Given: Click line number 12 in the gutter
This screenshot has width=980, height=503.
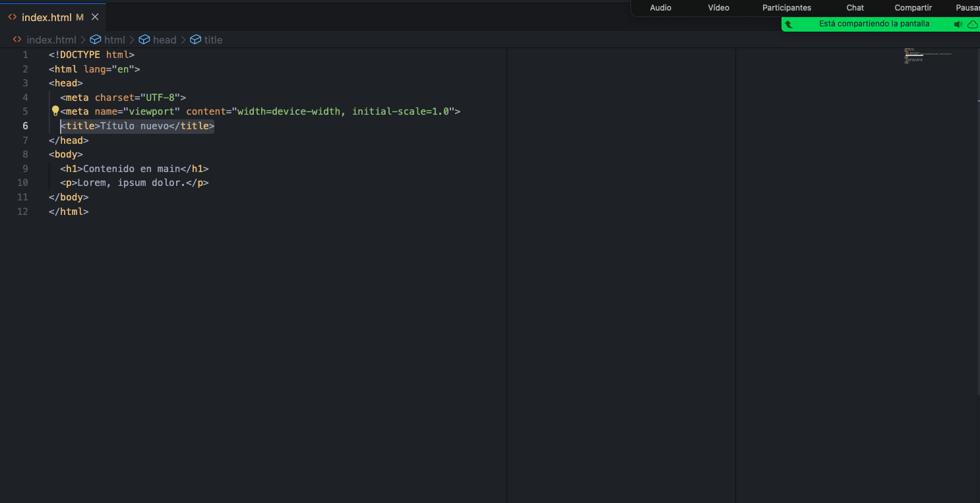Looking at the screenshot, I should (x=22, y=212).
